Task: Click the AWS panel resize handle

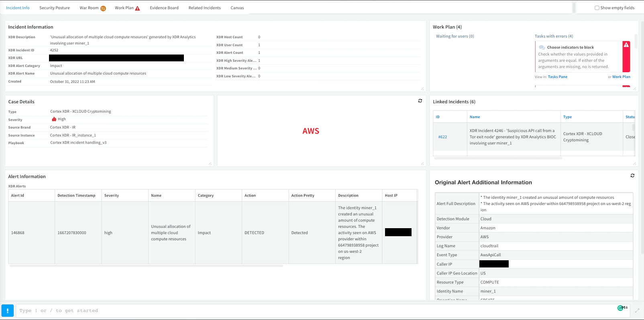Action: (422, 163)
